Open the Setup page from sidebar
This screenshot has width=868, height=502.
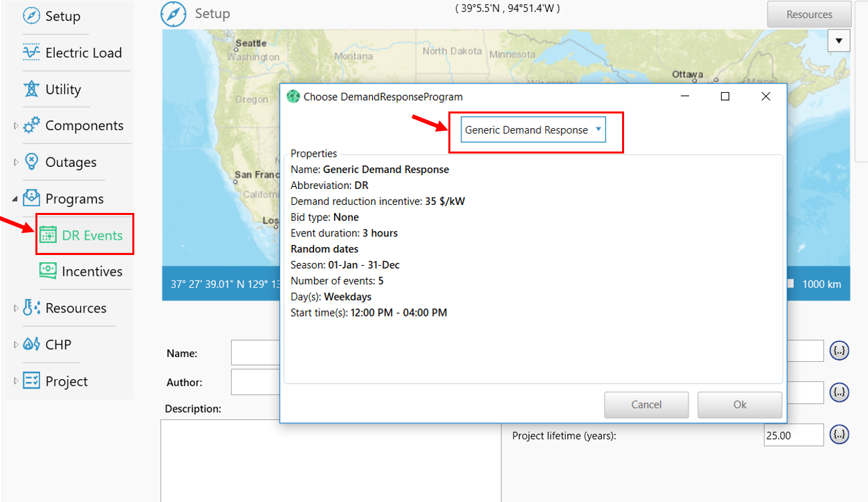point(63,16)
